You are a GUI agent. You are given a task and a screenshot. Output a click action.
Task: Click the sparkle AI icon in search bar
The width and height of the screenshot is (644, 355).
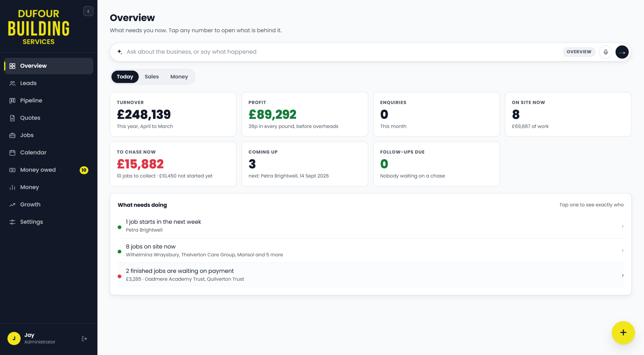click(x=120, y=52)
